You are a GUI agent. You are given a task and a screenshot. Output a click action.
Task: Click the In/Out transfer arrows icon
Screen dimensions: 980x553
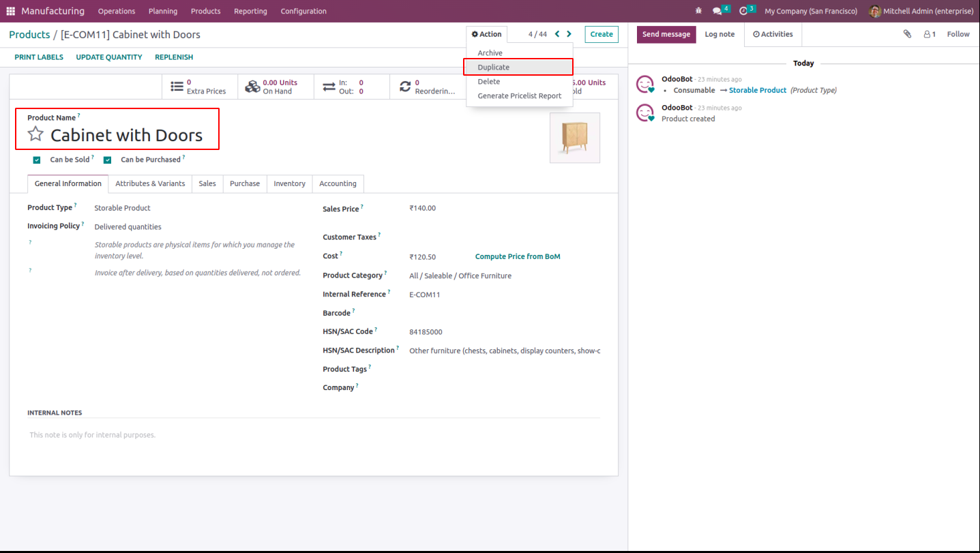[x=329, y=87]
